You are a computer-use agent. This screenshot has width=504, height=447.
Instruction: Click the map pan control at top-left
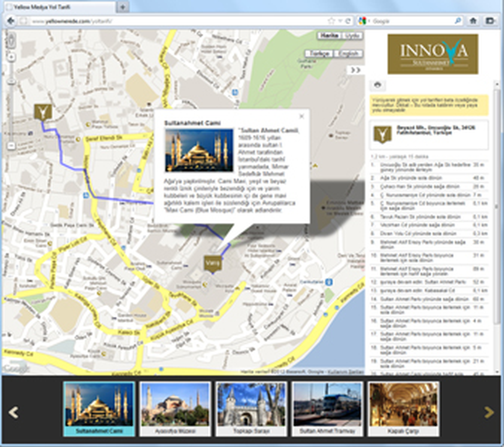12,40
